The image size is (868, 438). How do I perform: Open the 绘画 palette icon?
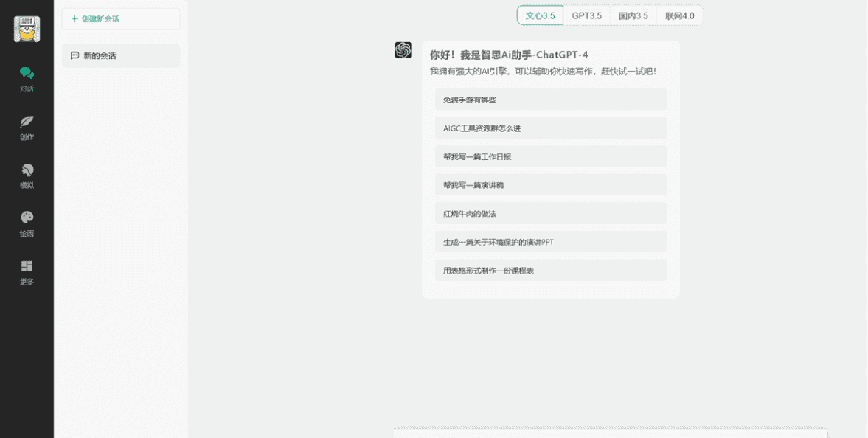(x=27, y=218)
